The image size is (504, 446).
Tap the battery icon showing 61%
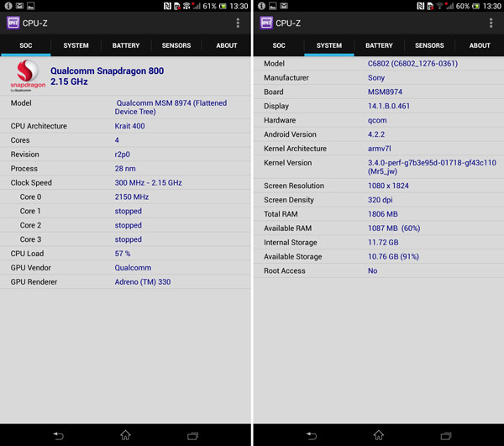pos(223,6)
